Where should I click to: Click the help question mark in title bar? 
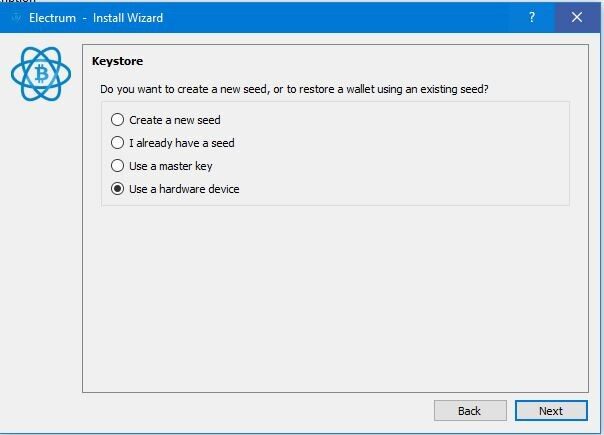tap(532, 17)
